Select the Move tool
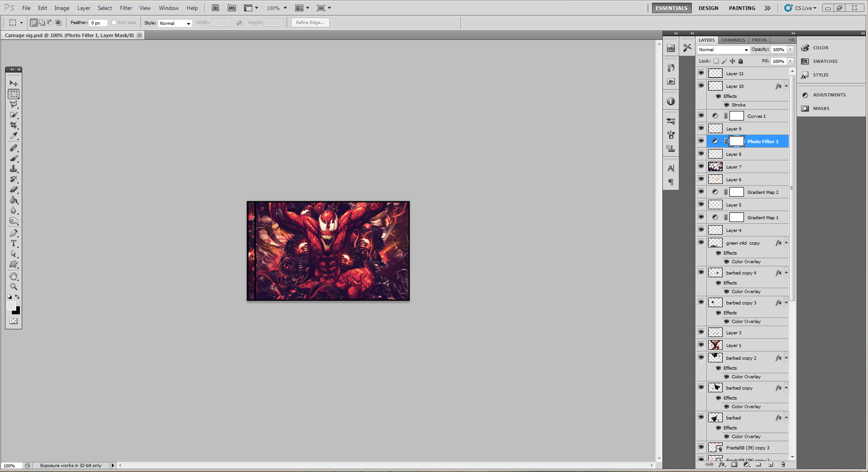 14,83
